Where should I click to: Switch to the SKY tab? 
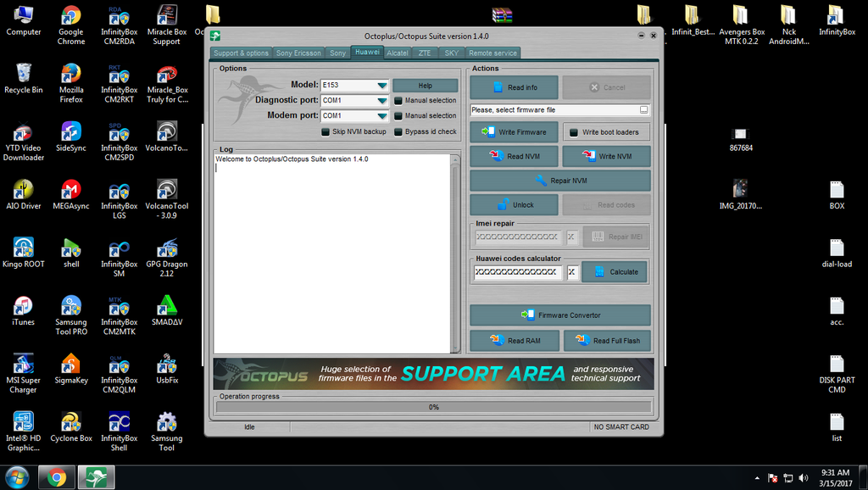[x=452, y=53]
